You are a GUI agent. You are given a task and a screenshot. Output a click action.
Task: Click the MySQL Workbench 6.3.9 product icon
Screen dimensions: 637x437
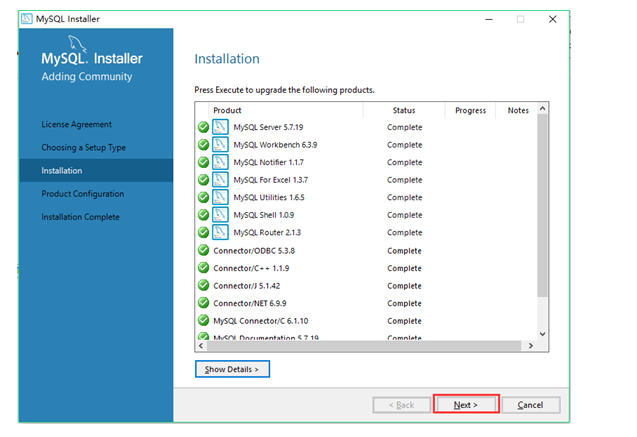click(x=220, y=144)
